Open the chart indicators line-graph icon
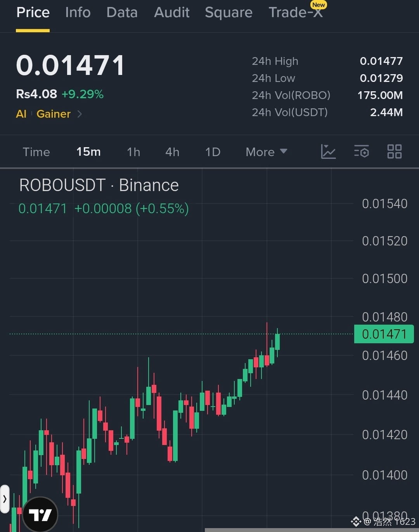This screenshot has width=419, height=532. [328, 151]
